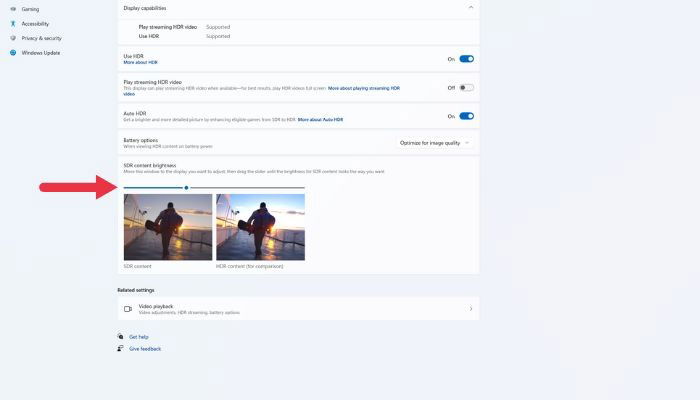Click the HDR content comparison preview image
The height and width of the screenshot is (400, 700).
pyautogui.click(x=261, y=227)
